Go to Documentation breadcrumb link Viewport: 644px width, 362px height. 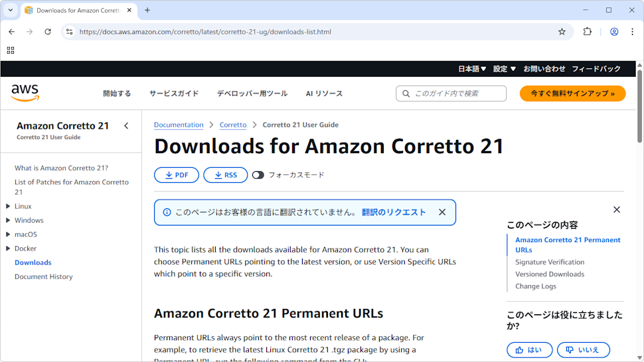pyautogui.click(x=179, y=125)
